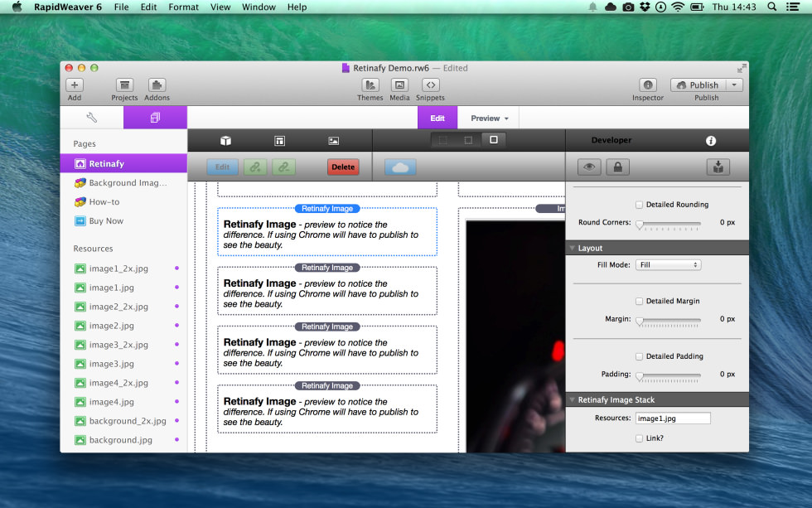Collapse the Retinafy Image Stack section

[x=573, y=399]
